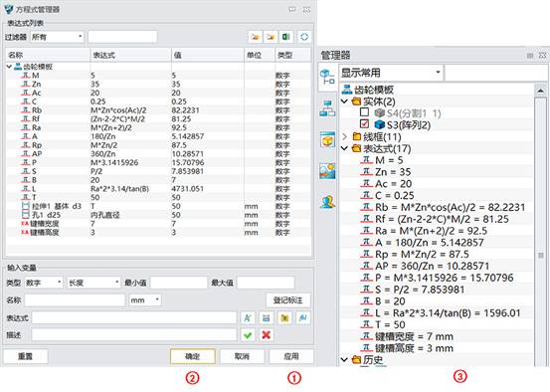Click the green checkmark to confirm input
Image resolution: width=550 pixels, height=392 pixels.
[x=248, y=335]
